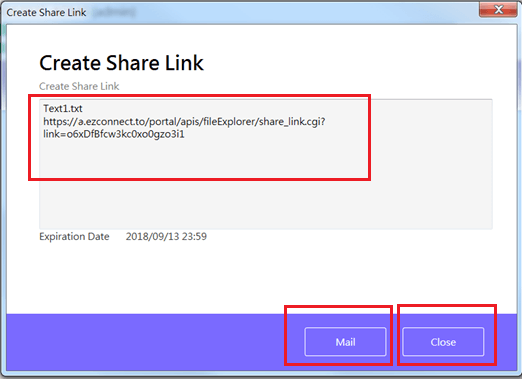Close the Create Share Link window
Screen dimensions: 522x379
(x=498, y=9)
